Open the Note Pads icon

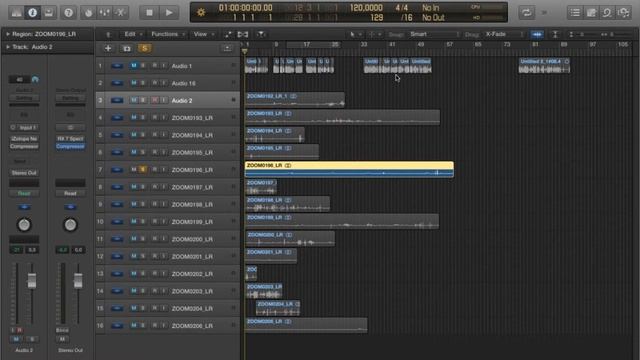[591, 13]
